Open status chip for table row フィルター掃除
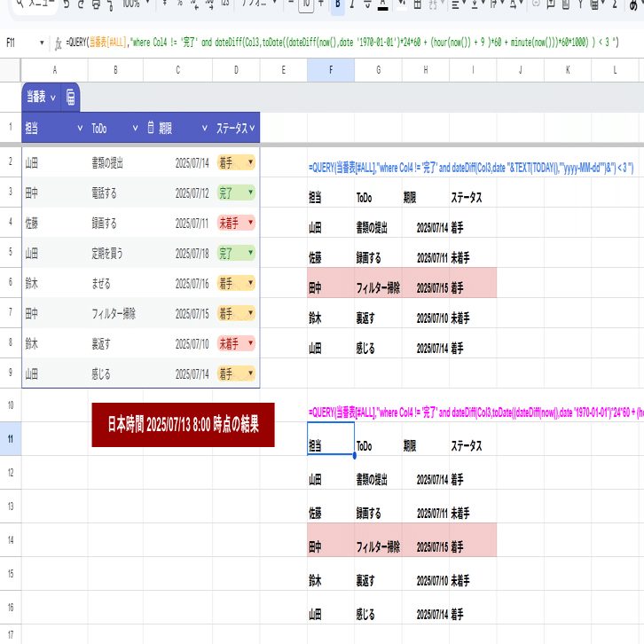644x644 pixels. point(236,313)
